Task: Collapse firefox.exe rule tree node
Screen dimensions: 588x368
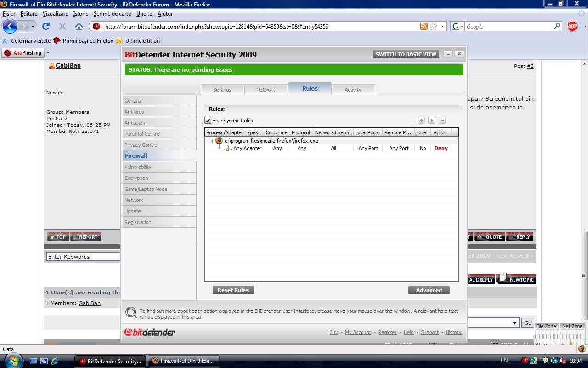Action: [x=210, y=141]
